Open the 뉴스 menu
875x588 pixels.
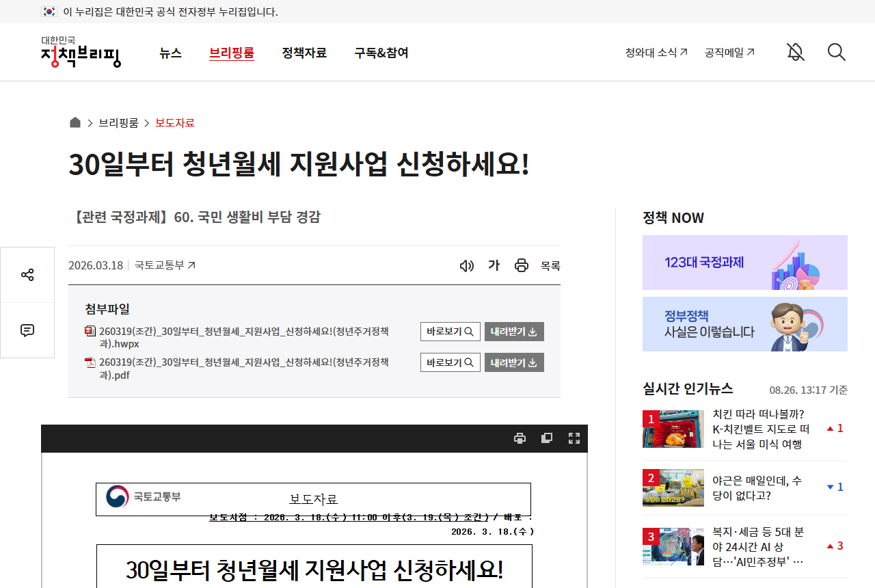click(170, 53)
